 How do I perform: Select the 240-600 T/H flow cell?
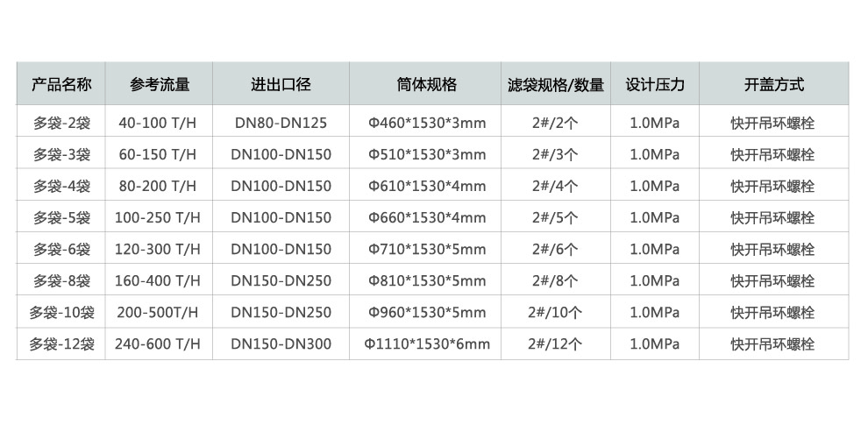tap(159, 344)
